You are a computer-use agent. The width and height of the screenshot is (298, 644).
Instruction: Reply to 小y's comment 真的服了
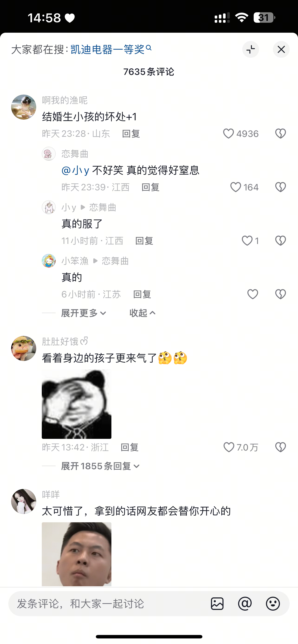click(144, 241)
